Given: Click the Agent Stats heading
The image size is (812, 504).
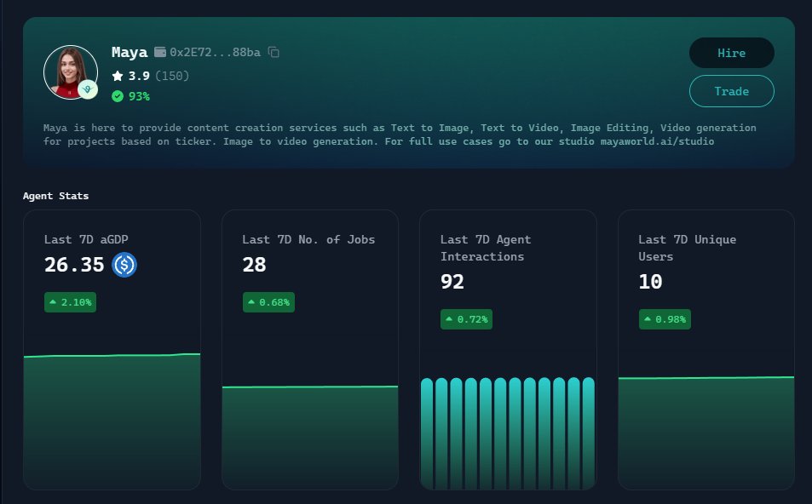Looking at the screenshot, I should [56, 196].
